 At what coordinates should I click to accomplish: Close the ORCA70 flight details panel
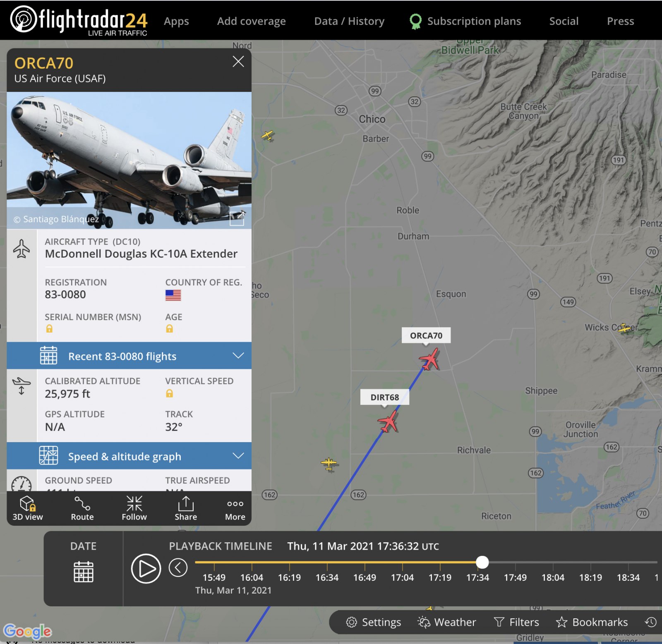point(238,62)
